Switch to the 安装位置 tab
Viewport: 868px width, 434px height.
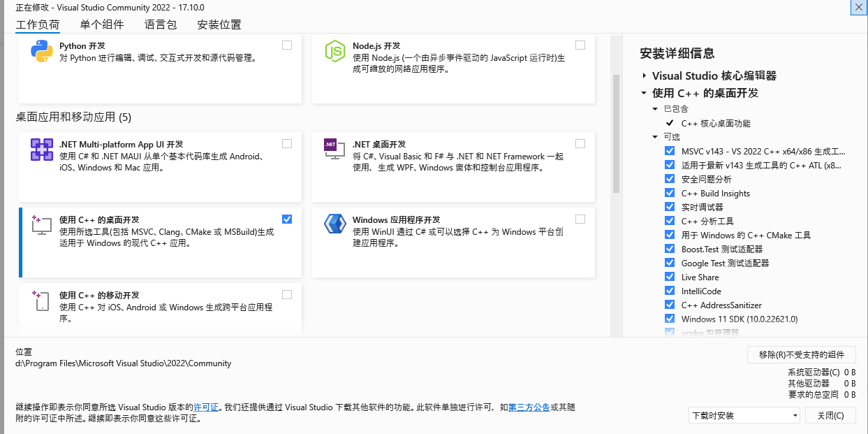[x=219, y=24]
